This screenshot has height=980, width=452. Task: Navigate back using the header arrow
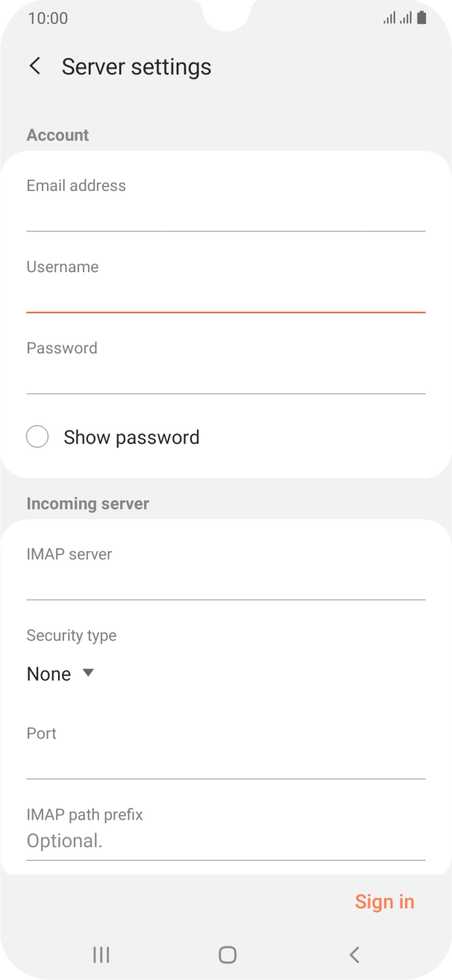click(34, 66)
